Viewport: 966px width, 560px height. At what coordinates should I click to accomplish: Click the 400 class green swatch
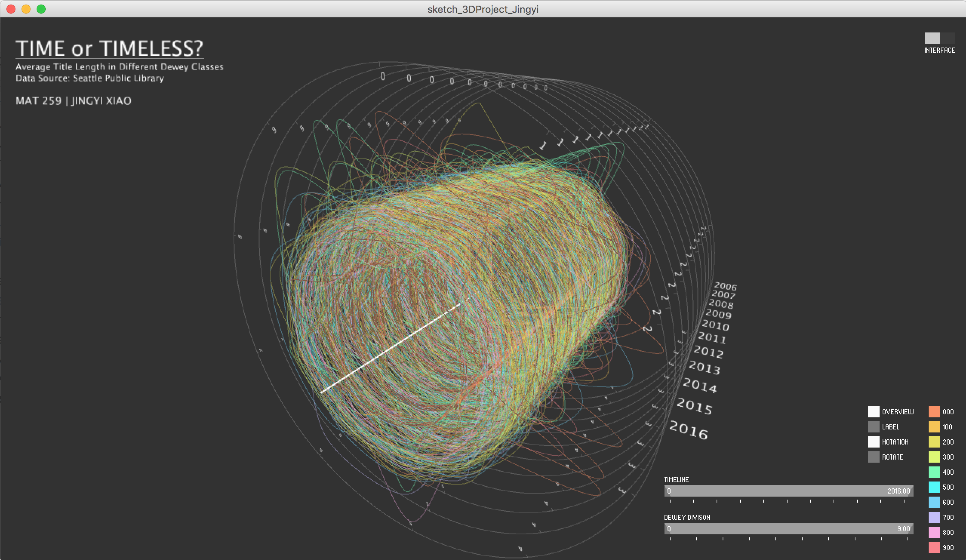point(934,472)
